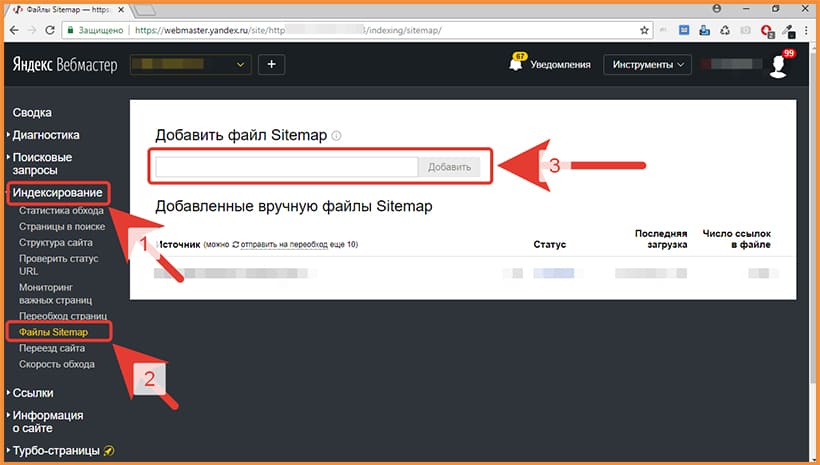Click the notifications bell icon

pos(516,64)
